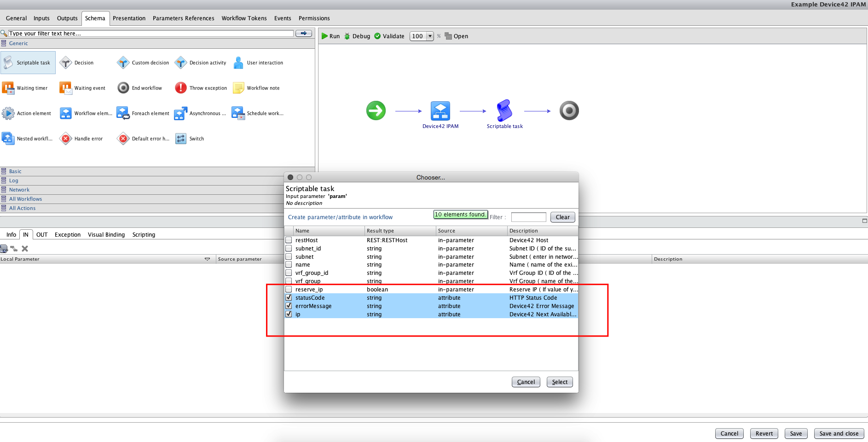The height and width of the screenshot is (442, 868).
Task: Uncheck the statusCode attribute
Action: click(289, 297)
